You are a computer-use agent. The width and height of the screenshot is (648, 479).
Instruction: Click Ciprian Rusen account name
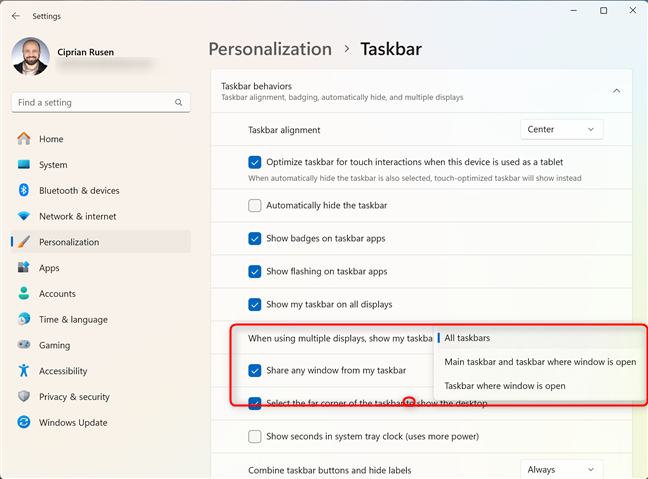(x=86, y=52)
